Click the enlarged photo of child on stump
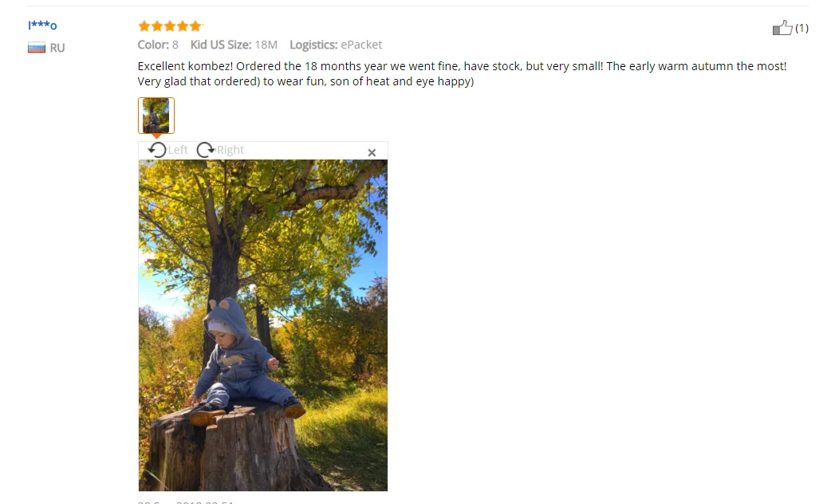 262,325
